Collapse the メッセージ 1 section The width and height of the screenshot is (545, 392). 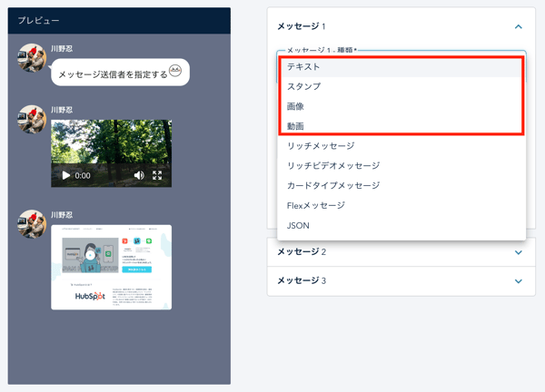518,27
